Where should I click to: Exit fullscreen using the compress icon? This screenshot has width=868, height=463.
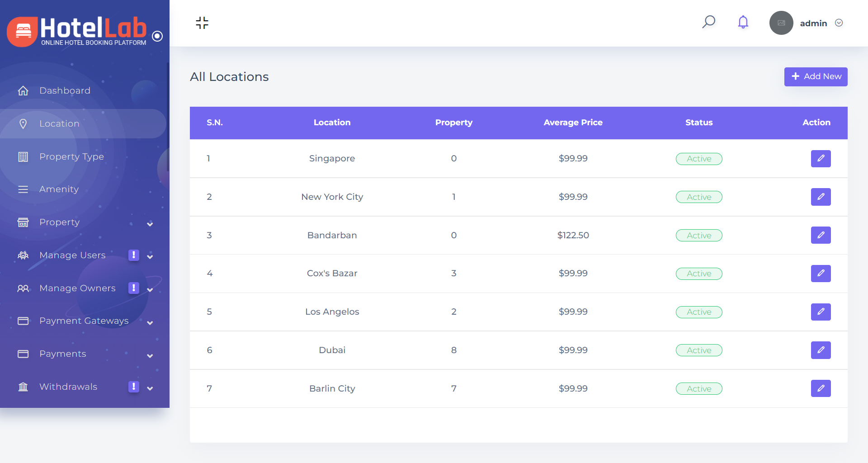[202, 23]
